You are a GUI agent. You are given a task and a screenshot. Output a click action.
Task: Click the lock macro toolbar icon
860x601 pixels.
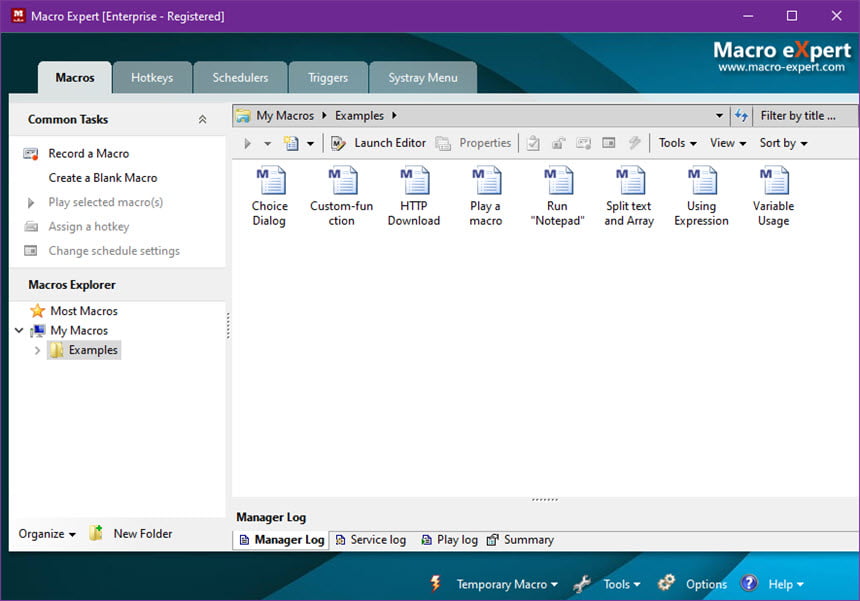[x=558, y=143]
